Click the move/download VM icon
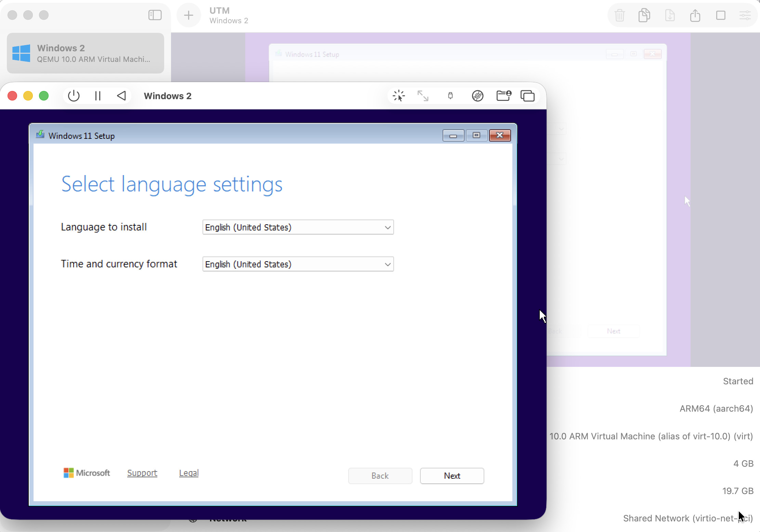Viewport: 760px width, 532px height. point(670,15)
